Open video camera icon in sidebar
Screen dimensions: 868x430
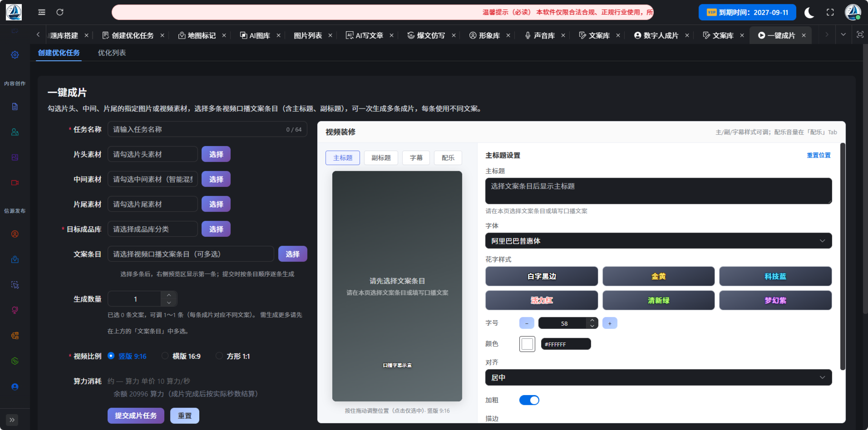[15, 182]
